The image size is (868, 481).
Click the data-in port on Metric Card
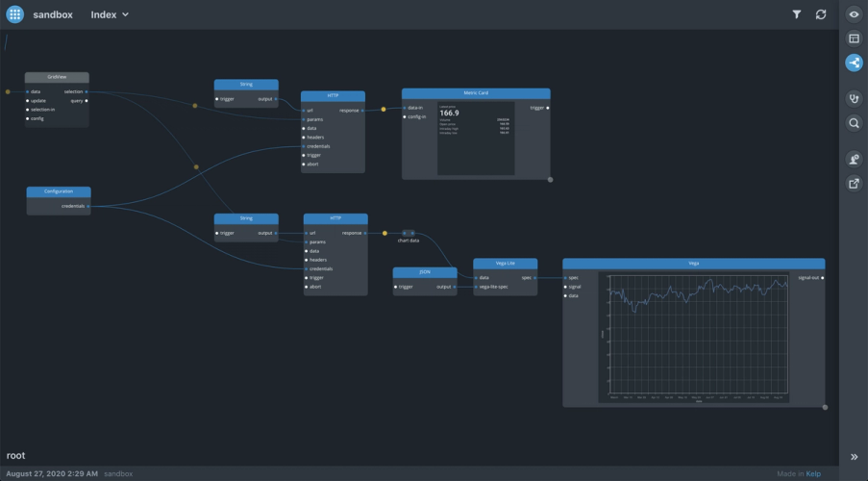click(405, 108)
